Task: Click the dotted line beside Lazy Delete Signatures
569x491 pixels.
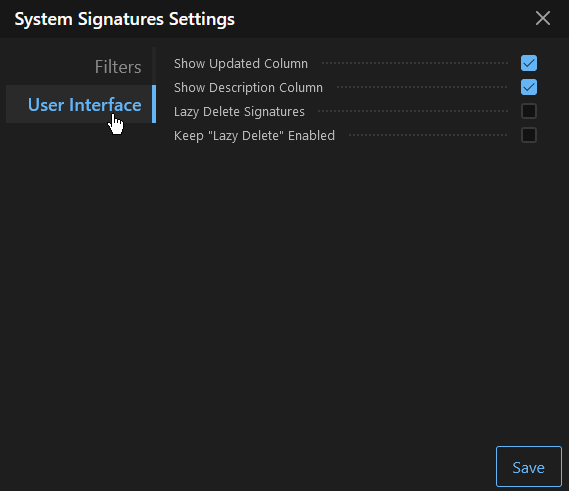Action: (413, 111)
